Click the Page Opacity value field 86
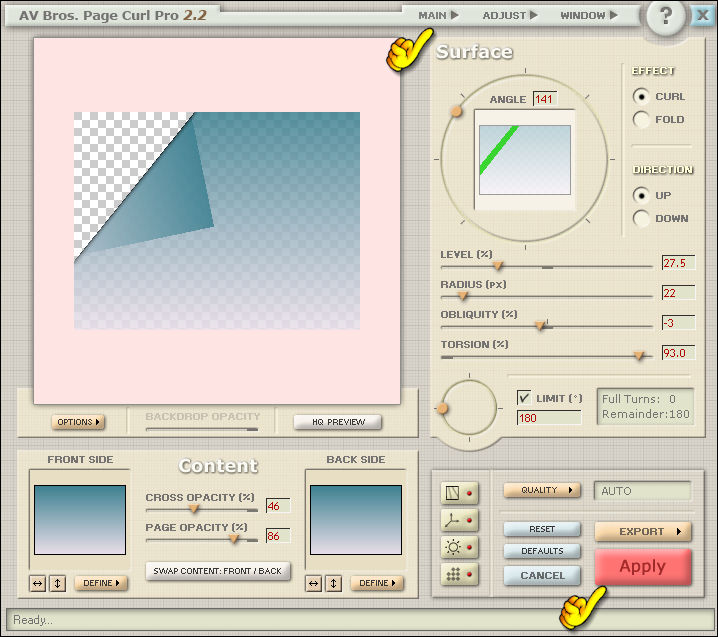Viewport: 718px width, 637px height. pos(278,536)
